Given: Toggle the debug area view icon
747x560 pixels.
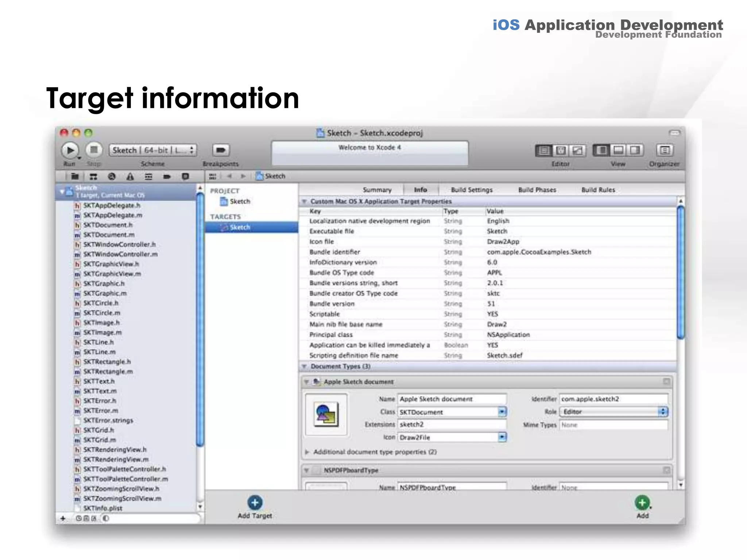Looking at the screenshot, I should (x=618, y=150).
